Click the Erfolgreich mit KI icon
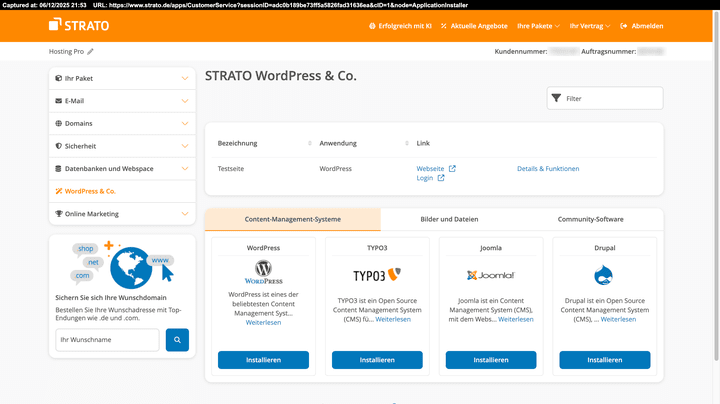The width and height of the screenshot is (720, 404). coord(372,26)
